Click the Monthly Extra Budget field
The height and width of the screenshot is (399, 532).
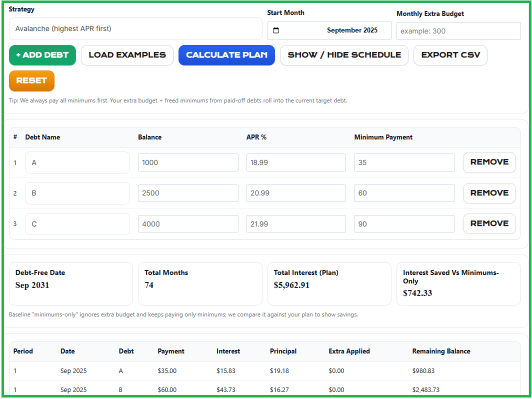coord(458,31)
